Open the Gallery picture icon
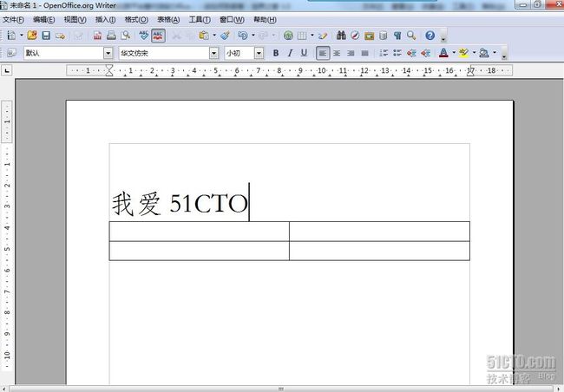The width and height of the screenshot is (564, 392). click(x=370, y=36)
